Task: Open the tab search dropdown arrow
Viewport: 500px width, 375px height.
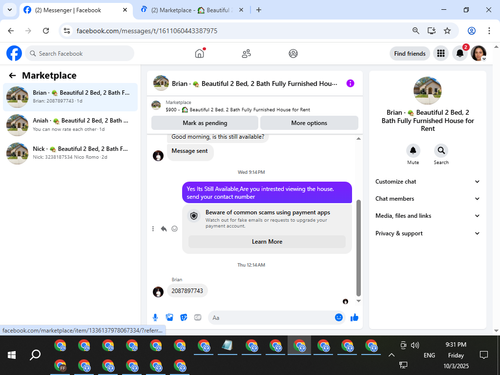Action: (x=10, y=10)
